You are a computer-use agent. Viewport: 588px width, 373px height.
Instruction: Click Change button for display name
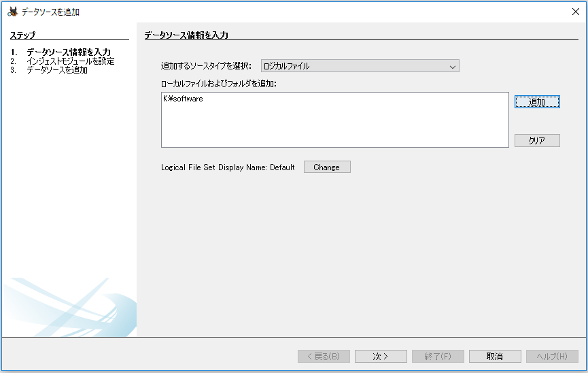[326, 167]
